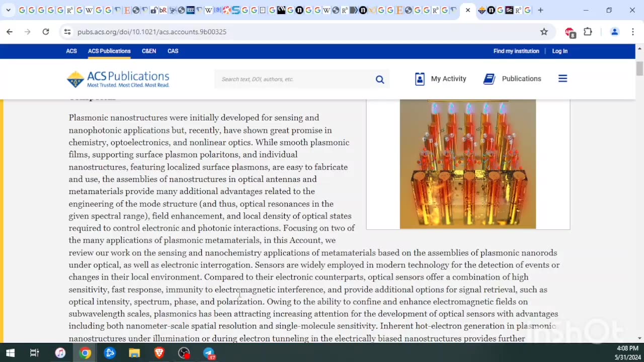The width and height of the screenshot is (644, 362).
Task: Switch to the IEEE favicon tab
Action: click(x=191, y=10)
